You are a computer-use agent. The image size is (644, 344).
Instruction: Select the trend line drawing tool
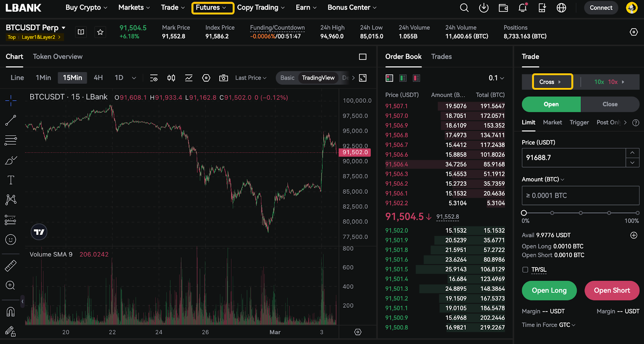click(x=11, y=120)
